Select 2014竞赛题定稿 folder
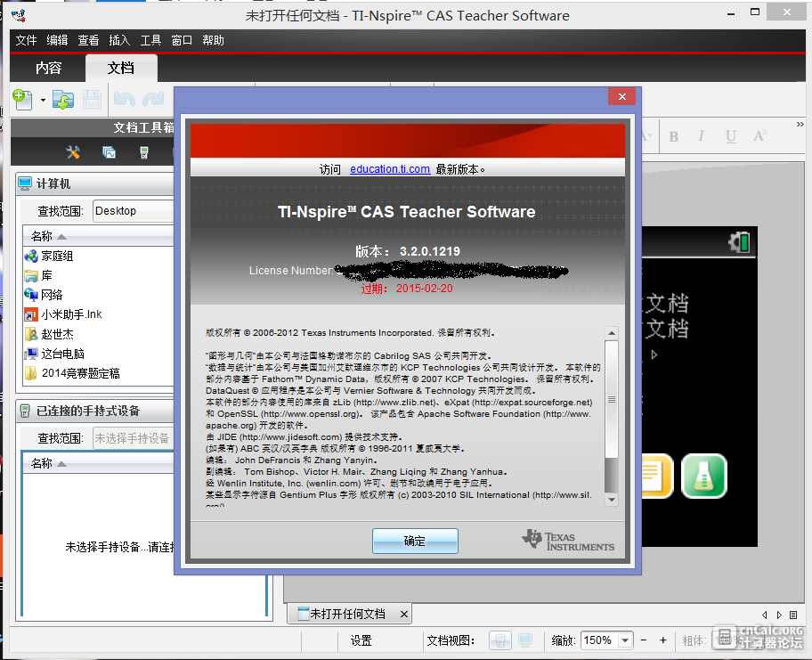 pyautogui.click(x=72, y=373)
